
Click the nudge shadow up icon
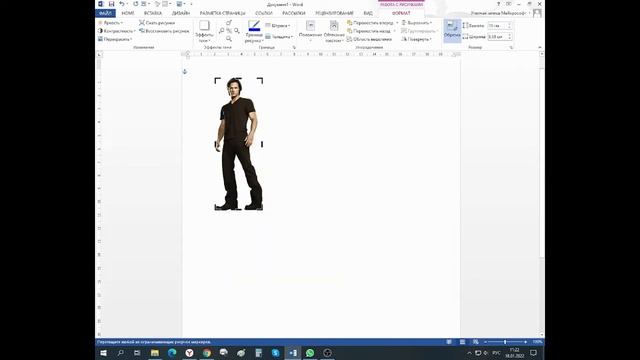click(x=229, y=23)
